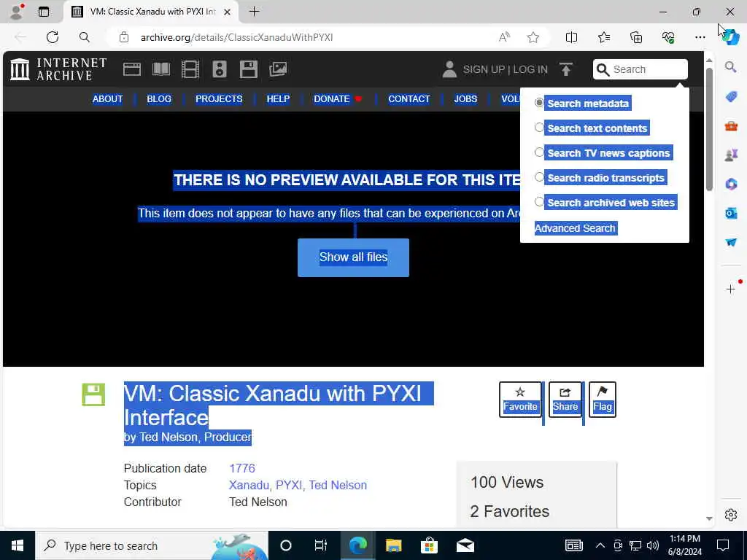Select Search TV news captions radio
Image resolution: width=747 pixels, height=560 pixels.
coord(539,152)
